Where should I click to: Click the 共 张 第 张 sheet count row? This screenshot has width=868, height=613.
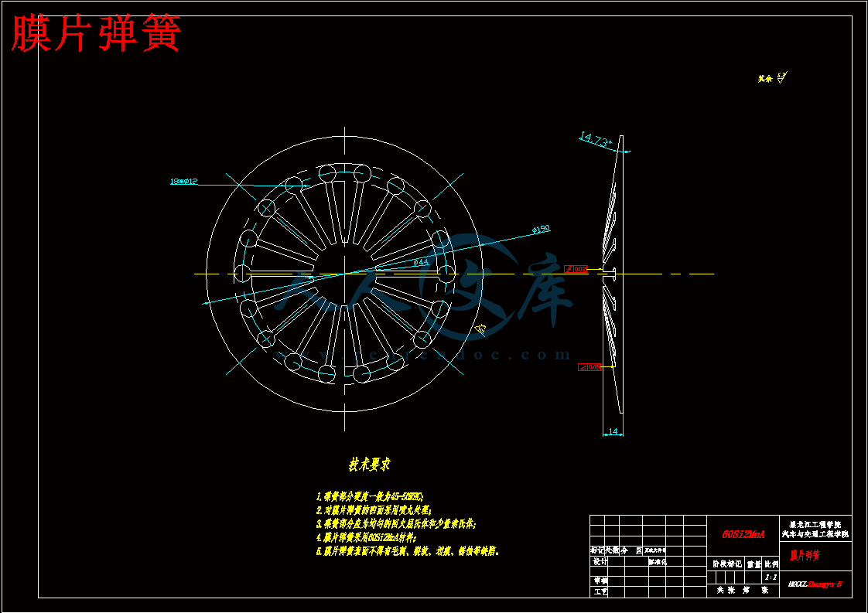point(743,591)
